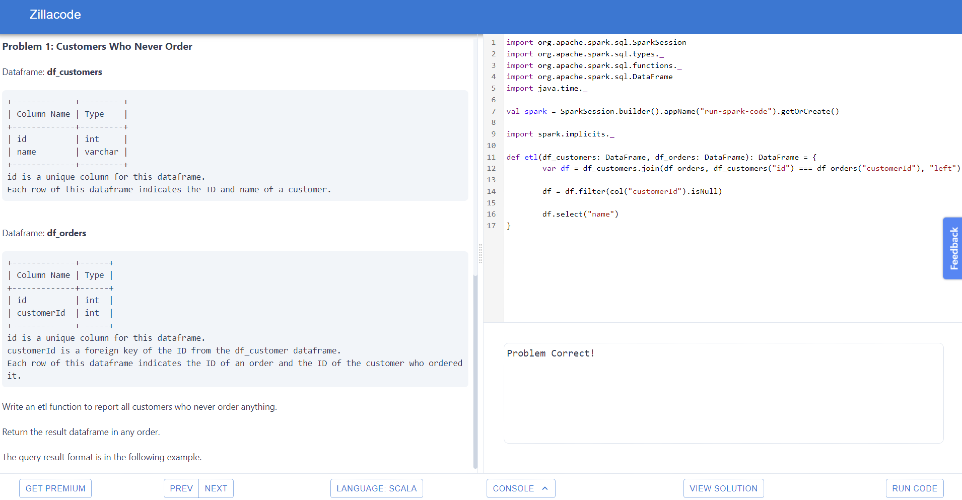Image resolution: width=962 pixels, height=500 pixels.
Task: Click RUN CODE button
Action: (x=915, y=488)
